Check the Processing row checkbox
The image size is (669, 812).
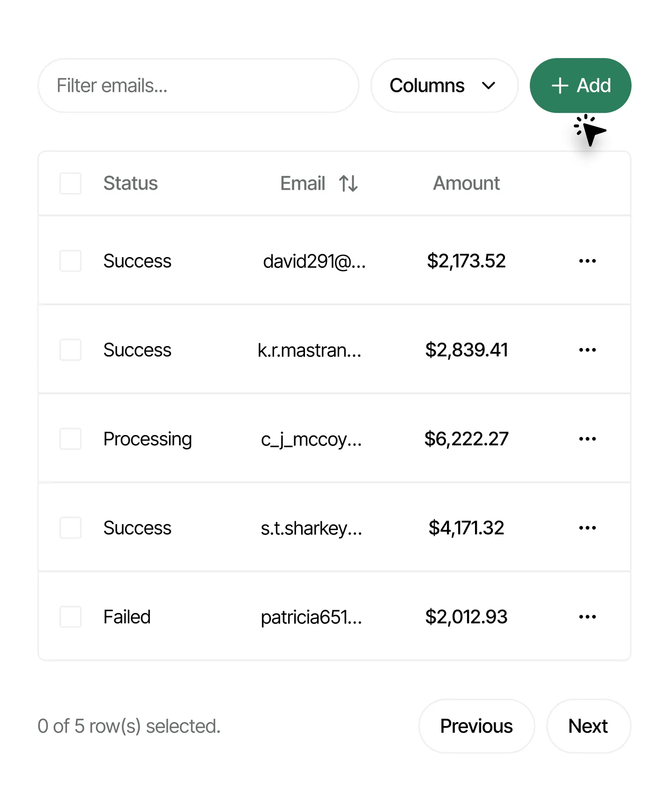coord(70,439)
